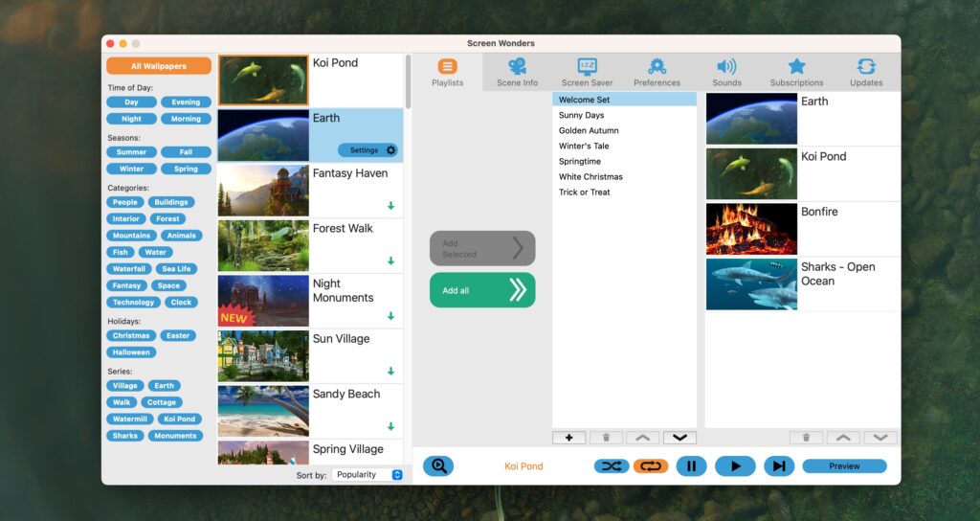Toggle the Morning filter
The width and height of the screenshot is (980, 521).
pos(186,119)
